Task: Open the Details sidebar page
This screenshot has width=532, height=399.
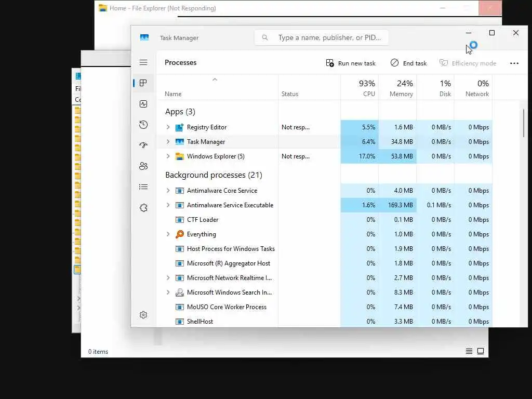Action: pos(143,187)
